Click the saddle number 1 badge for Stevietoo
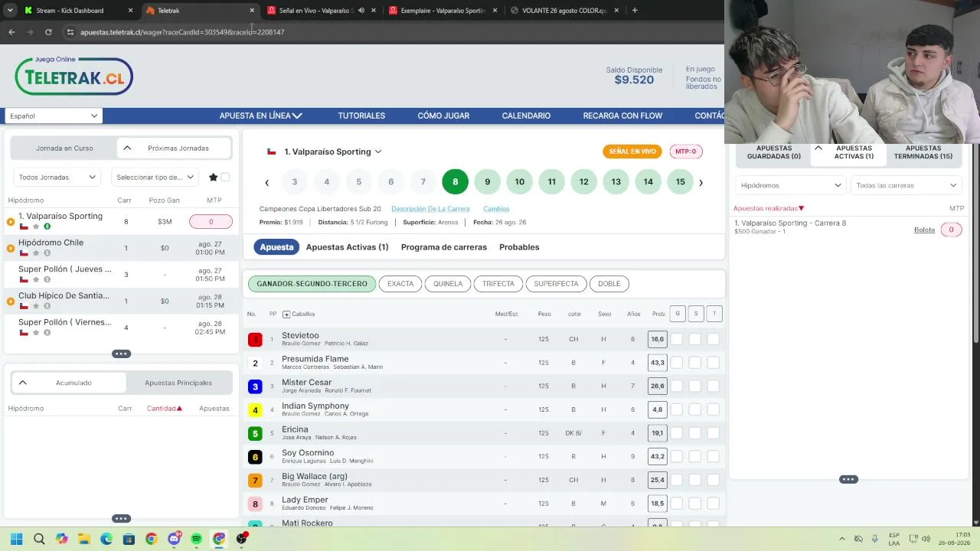980x551 pixels. [x=255, y=340]
